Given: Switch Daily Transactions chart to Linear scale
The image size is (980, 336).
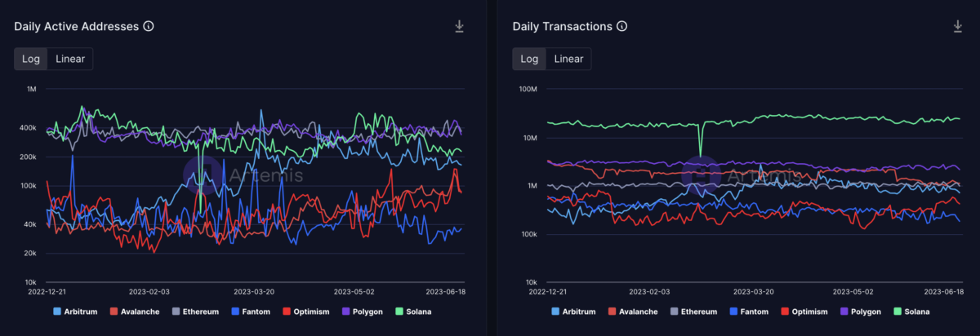Looking at the screenshot, I should click(568, 59).
